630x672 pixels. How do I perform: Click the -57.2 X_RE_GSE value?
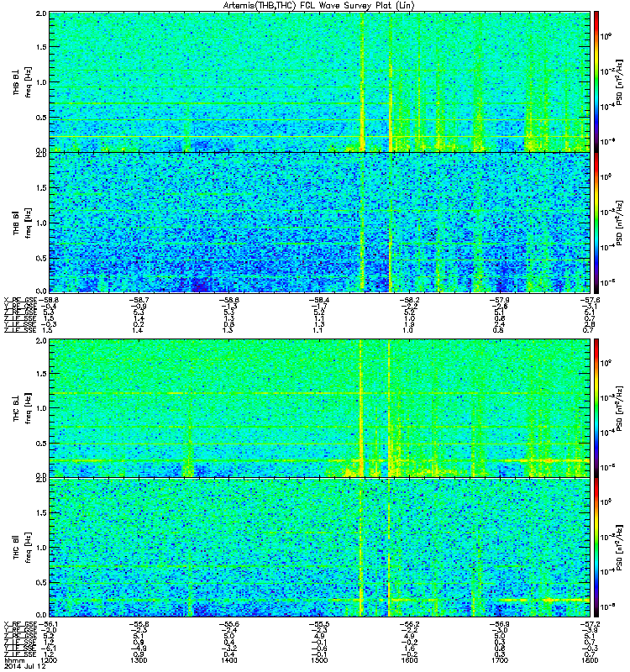590,624
